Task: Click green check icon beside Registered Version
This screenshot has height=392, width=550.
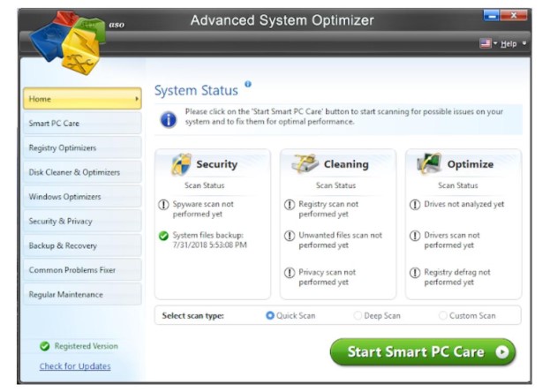Action: 45,346
